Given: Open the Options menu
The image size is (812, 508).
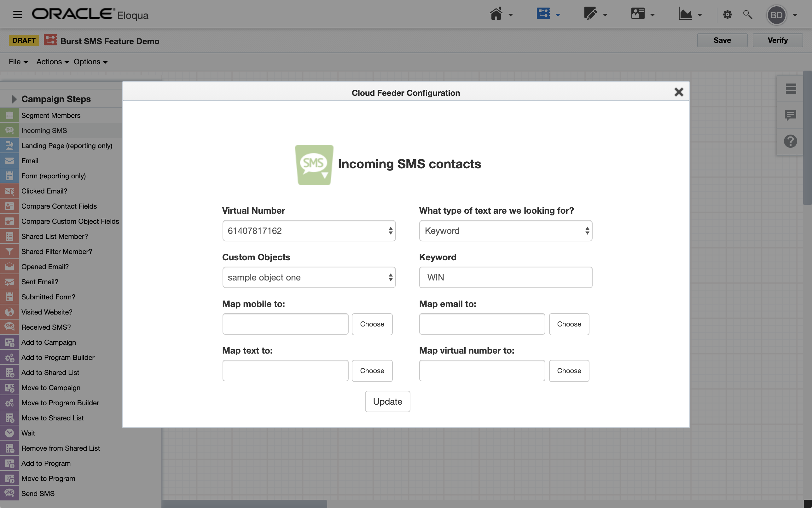Looking at the screenshot, I should click(x=90, y=62).
